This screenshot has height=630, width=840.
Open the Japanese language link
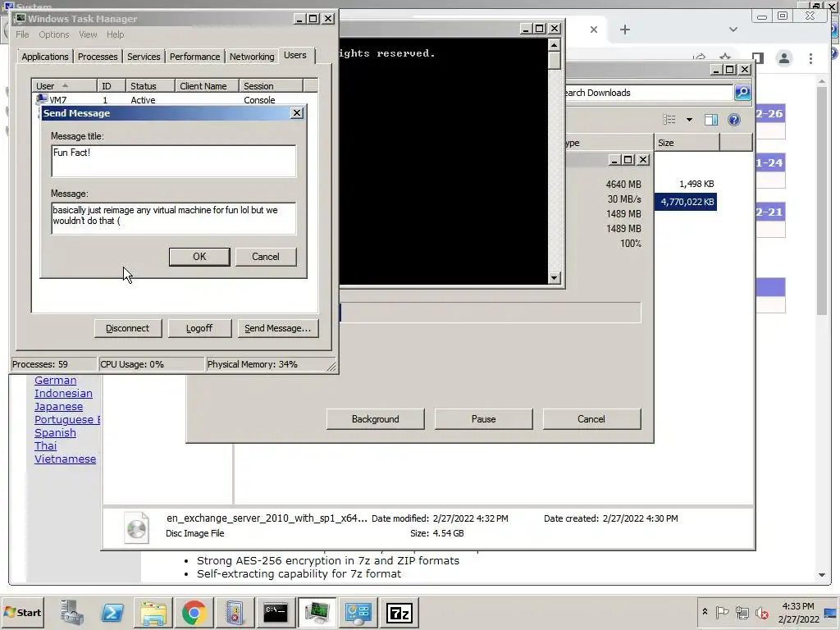[x=58, y=407]
